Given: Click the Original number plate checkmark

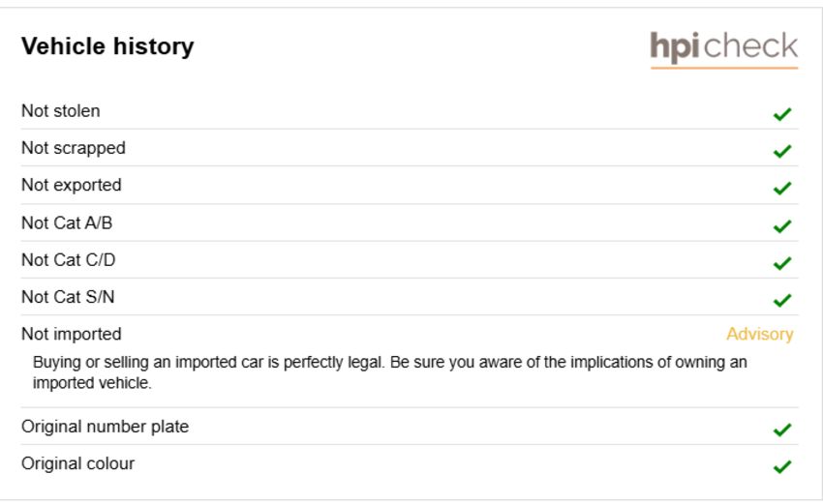Looking at the screenshot, I should coord(782,429).
